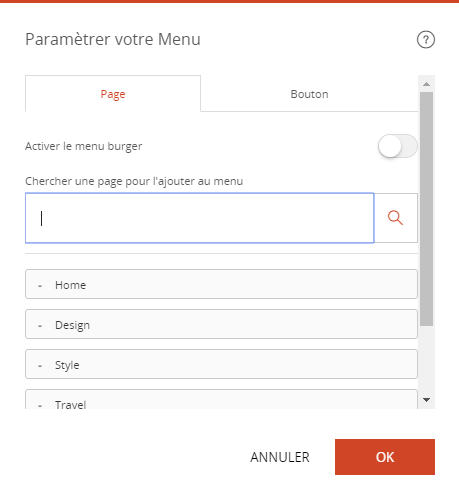Collapse the Style item dash
459x499 pixels.
[40, 366]
